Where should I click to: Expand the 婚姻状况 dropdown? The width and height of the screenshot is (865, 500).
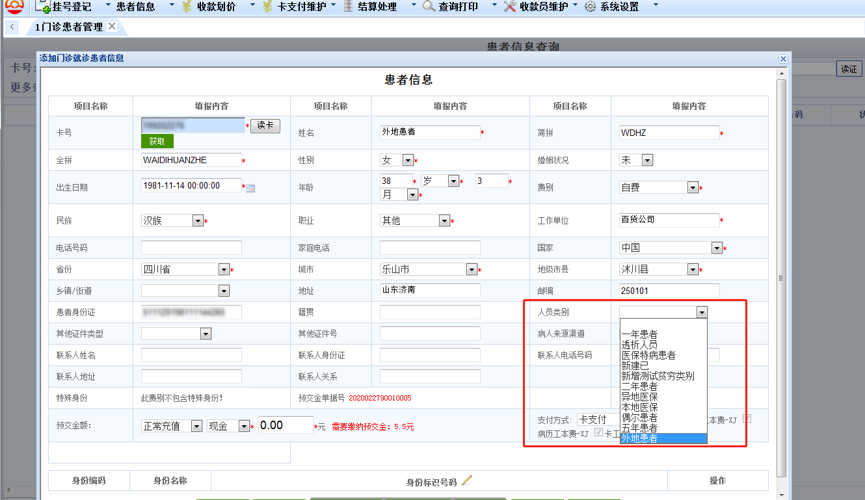(647, 160)
